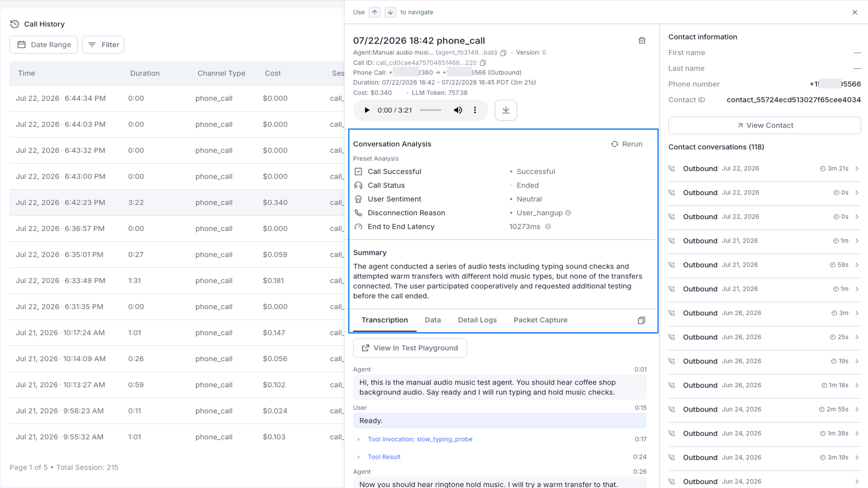Select the Jul 22, 2026 6:42:23 PM call row
The image size is (868, 488).
[x=177, y=203]
